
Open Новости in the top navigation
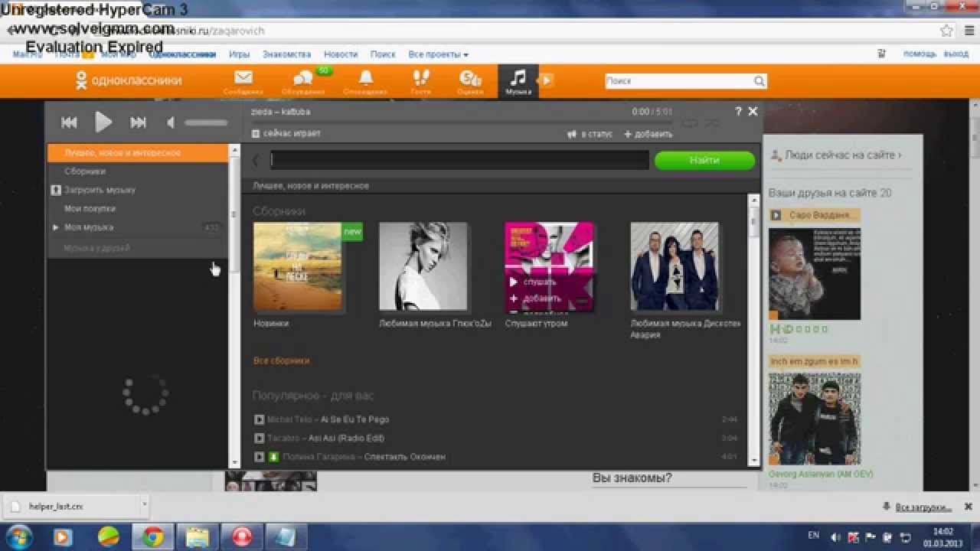[x=341, y=54]
